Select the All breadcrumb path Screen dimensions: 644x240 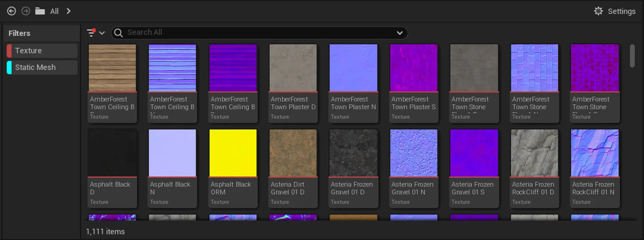54,12
